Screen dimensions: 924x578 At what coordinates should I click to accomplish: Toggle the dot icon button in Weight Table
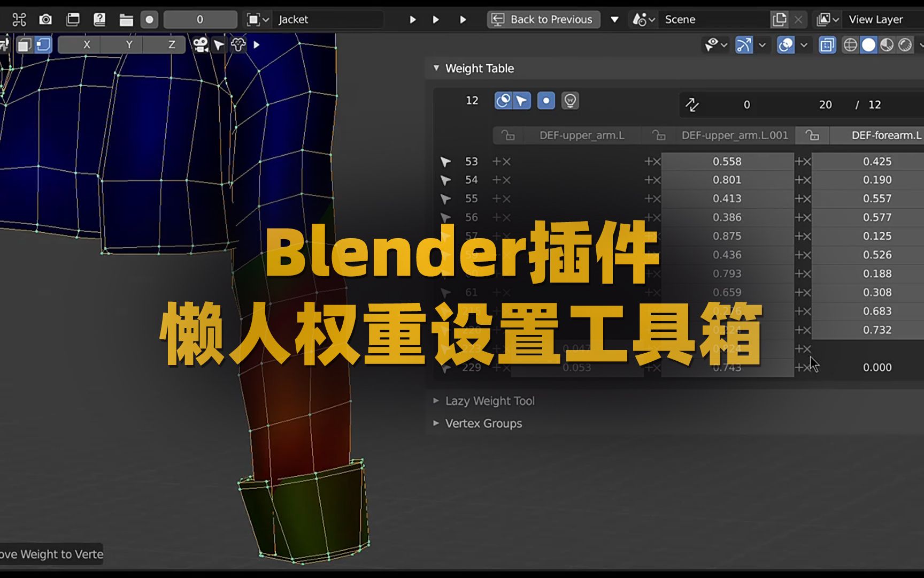click(546, 101)
